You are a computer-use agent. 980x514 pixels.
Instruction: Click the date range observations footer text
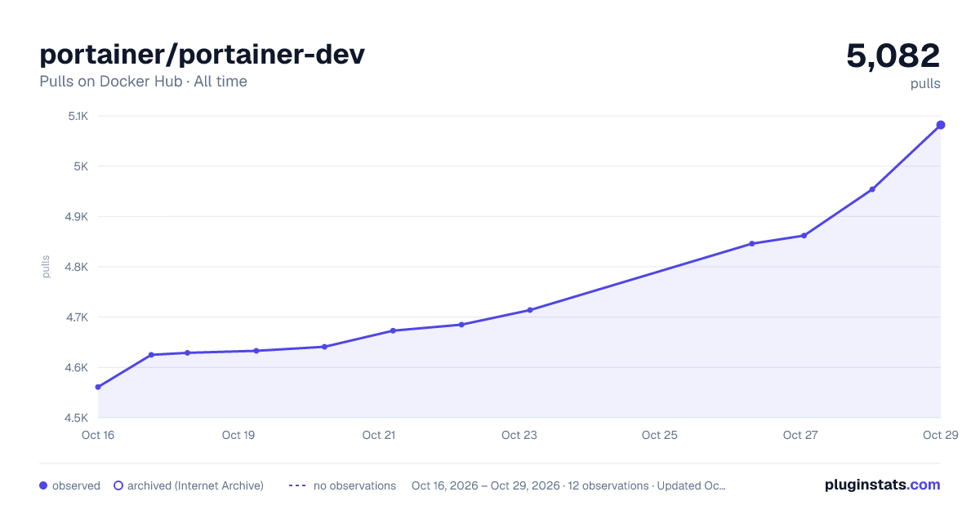[568, 485]
